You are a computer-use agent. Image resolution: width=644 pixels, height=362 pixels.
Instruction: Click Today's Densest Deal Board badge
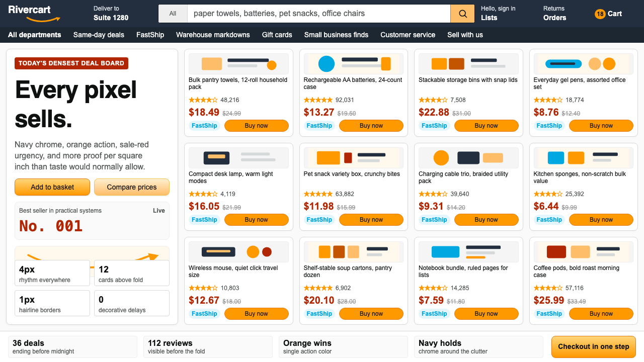point(71,63)
